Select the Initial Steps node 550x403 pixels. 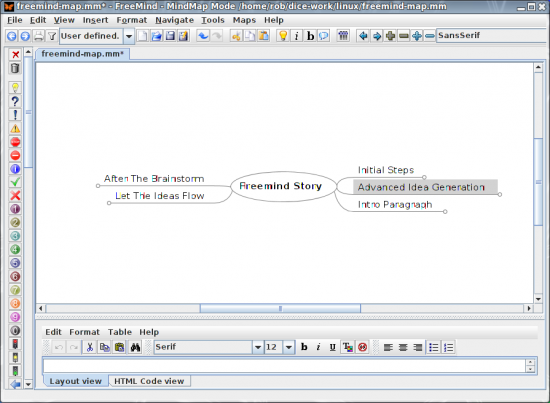[386, 170]
